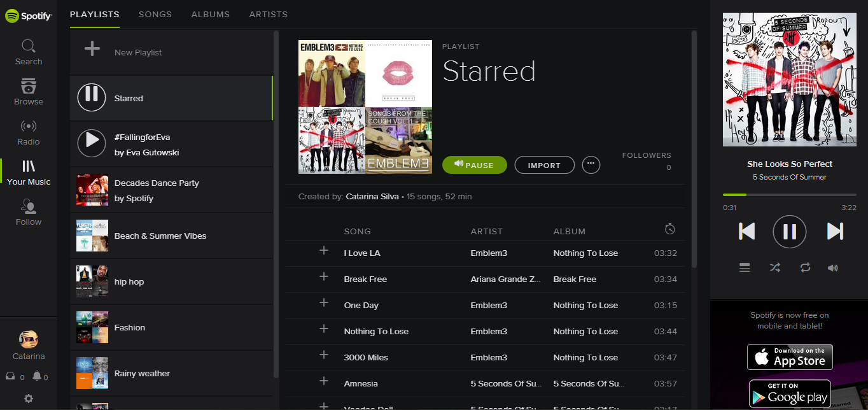This screenshot has width=868, height=410.
Task: Open the Browse section
Action: pyautogui.click(x=29, y=92)
